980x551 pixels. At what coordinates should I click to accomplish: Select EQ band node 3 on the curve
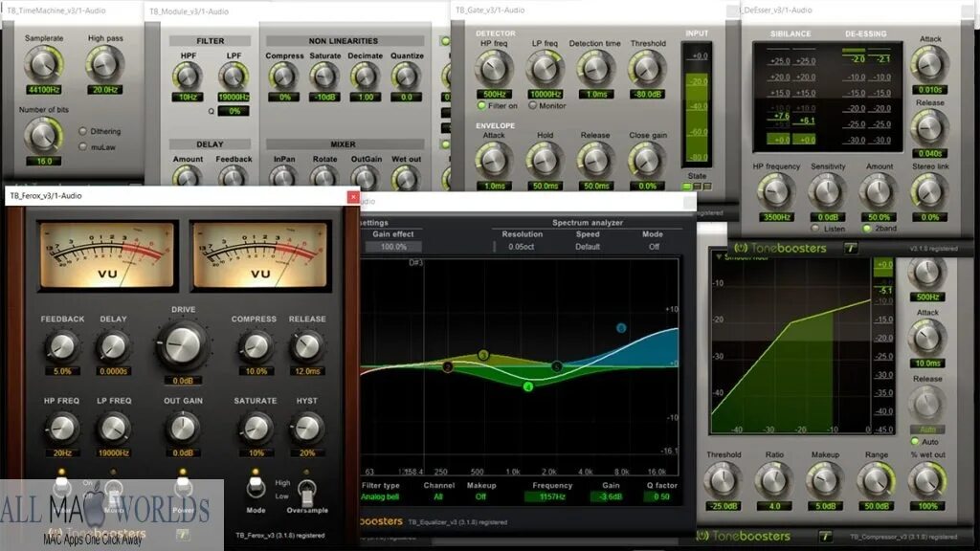pyautogui.click(x=483, y=355)
